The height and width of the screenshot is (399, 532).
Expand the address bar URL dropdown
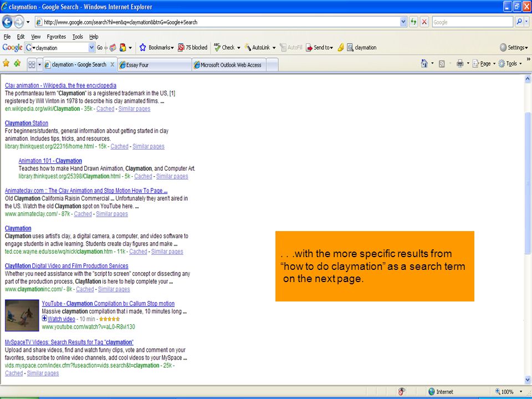click(x=403, y=22)
